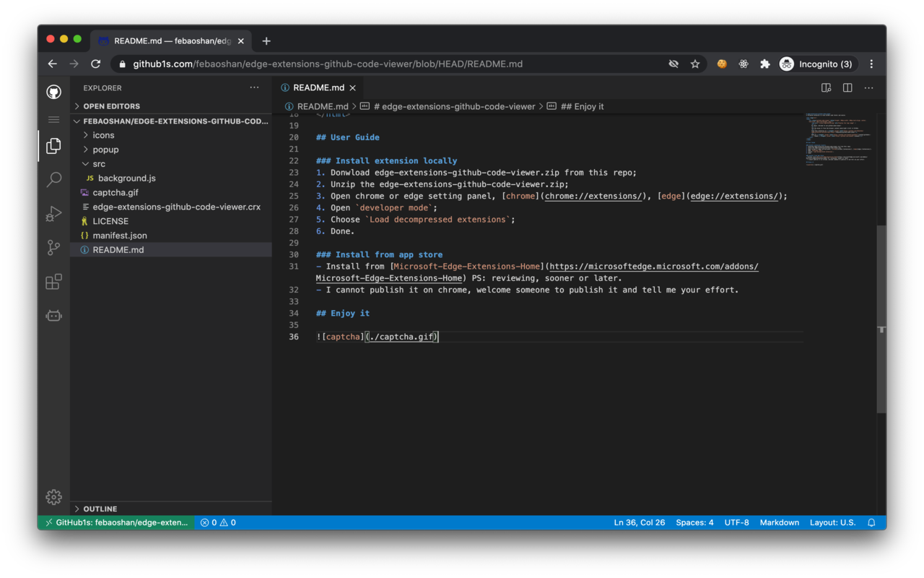
Task: Open the Source Control icon
Action: click(x=54, y=247)
